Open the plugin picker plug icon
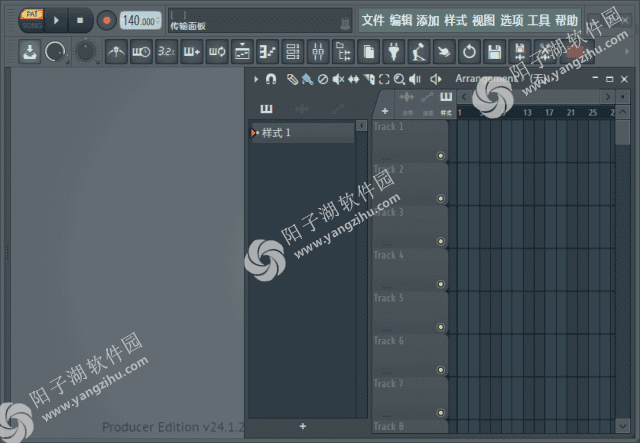 coord(394,52)
